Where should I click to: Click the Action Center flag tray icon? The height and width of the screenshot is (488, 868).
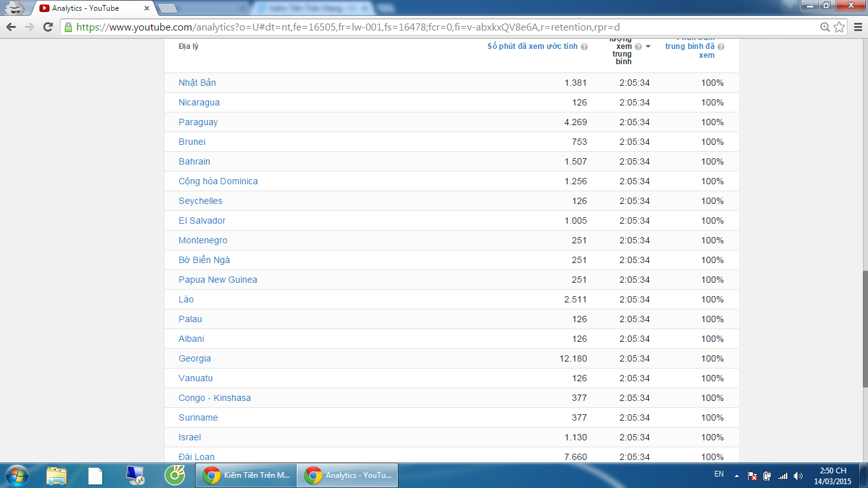pos(752,475)
